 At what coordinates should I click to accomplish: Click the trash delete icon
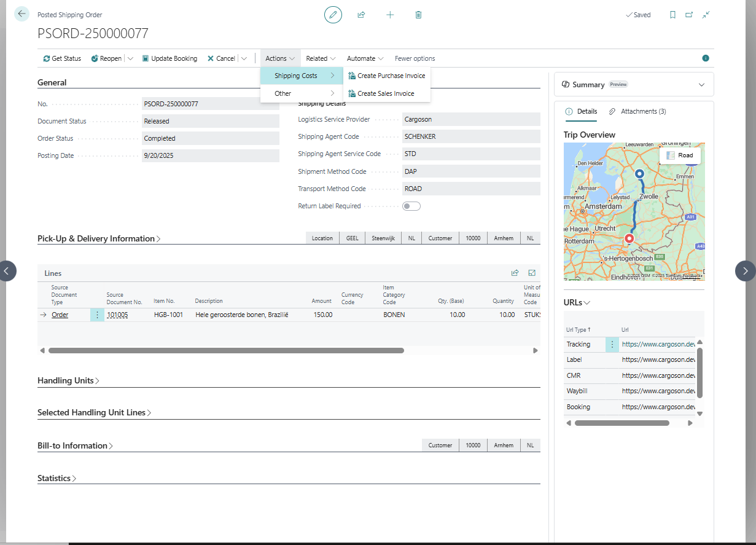[418, 15]
